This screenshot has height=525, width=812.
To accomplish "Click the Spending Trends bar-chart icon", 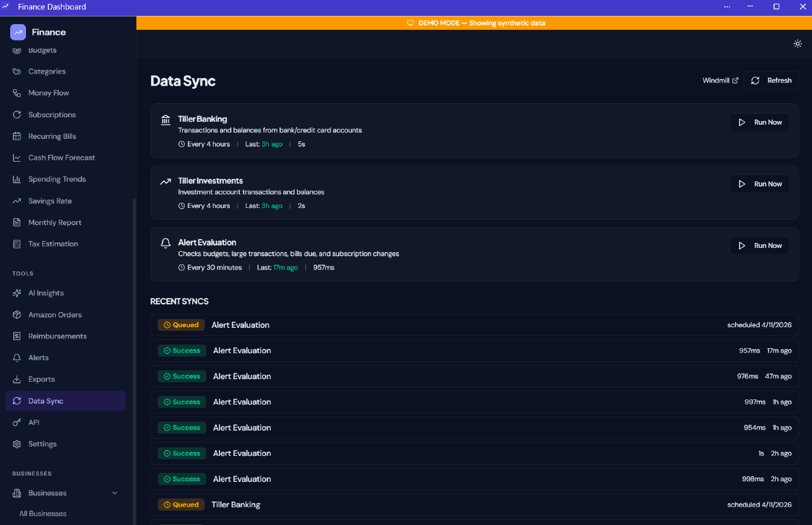I will click(x=16, y=179).
